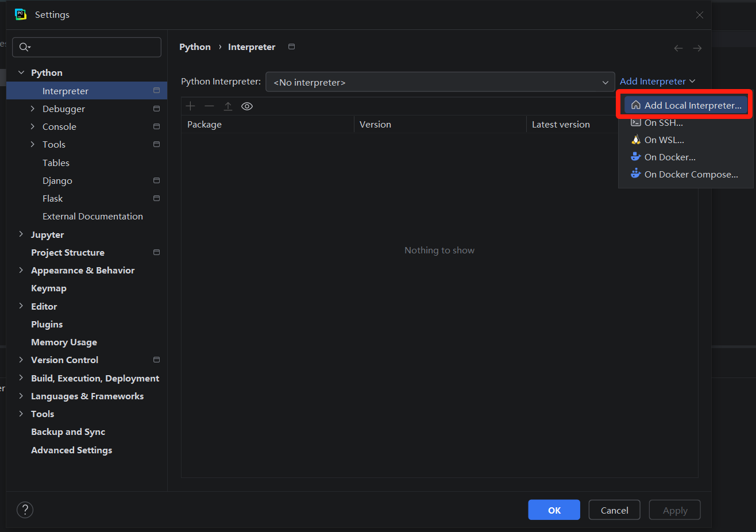Click the settings search field
This screenshot has height=532, width=756.
click(x=87, y=47)
